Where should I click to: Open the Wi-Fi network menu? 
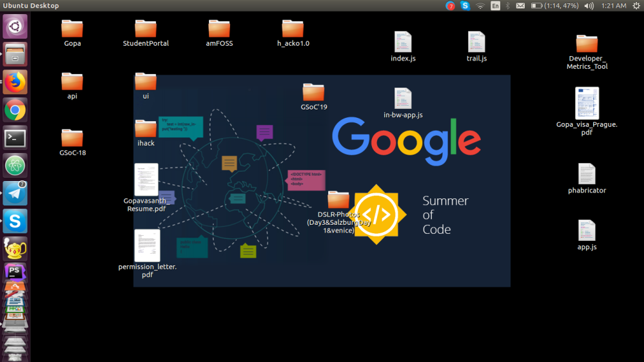pos(480,6)
